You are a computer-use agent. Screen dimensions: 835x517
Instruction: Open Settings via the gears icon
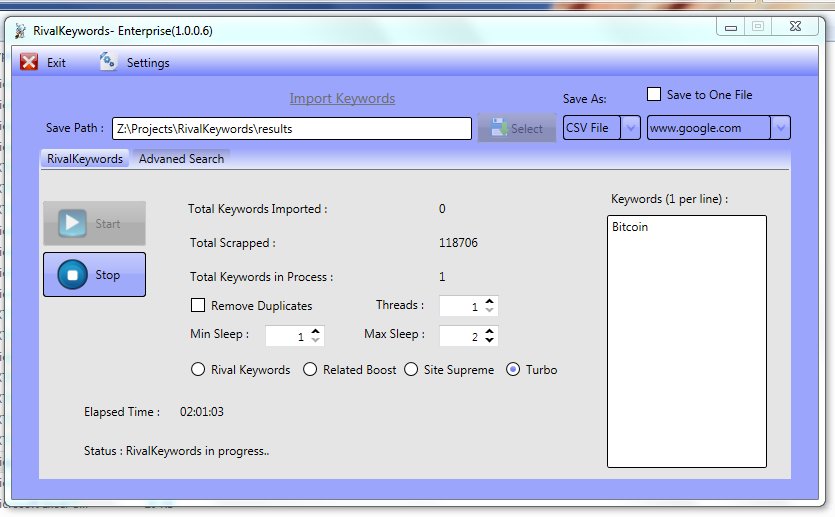pyautogui.click(x=108, y=61)
